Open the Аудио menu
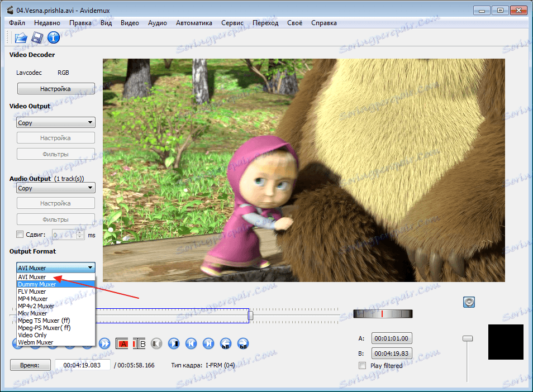Image resolution: width=533 pixels, height=392 pixels. point(158,23)
